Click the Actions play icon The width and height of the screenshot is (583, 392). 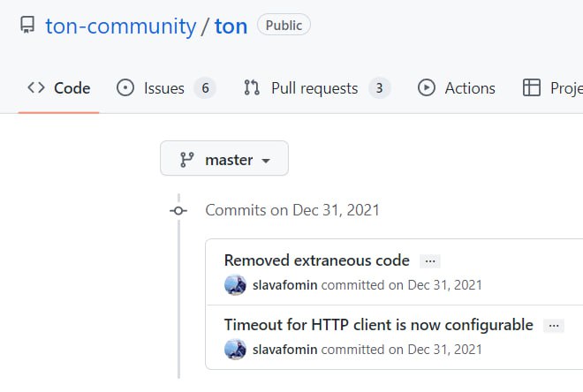pyautogui.click(x=427, y=88)
